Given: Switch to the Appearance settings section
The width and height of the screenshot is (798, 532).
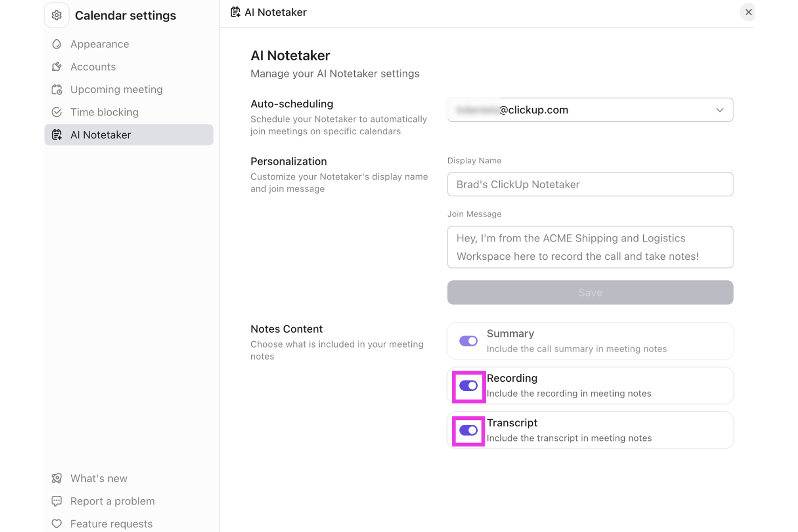Looking at the screenshot, I should pyautogui.click(x=99, y=44).
